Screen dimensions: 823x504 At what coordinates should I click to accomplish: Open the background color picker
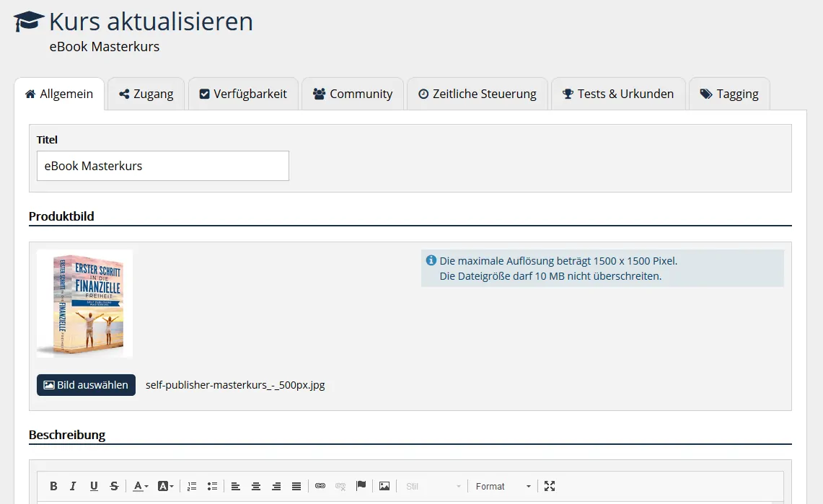165,486
